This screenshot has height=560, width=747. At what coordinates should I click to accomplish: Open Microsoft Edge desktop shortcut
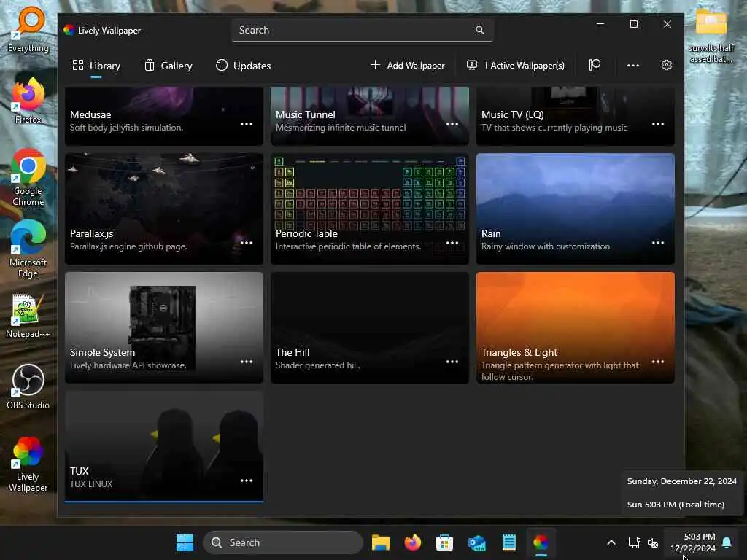coord(28,249)
